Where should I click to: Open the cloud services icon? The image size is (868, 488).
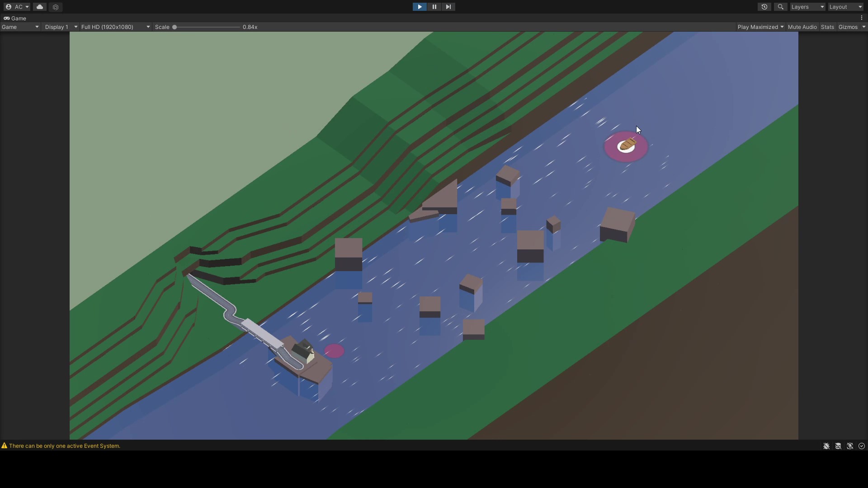click(40, 7)
